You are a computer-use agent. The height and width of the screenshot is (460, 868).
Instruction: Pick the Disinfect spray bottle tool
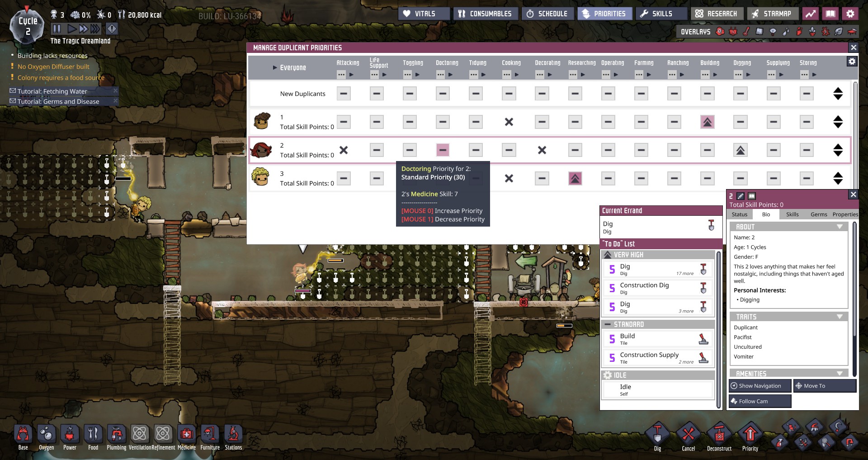(779, 442)
